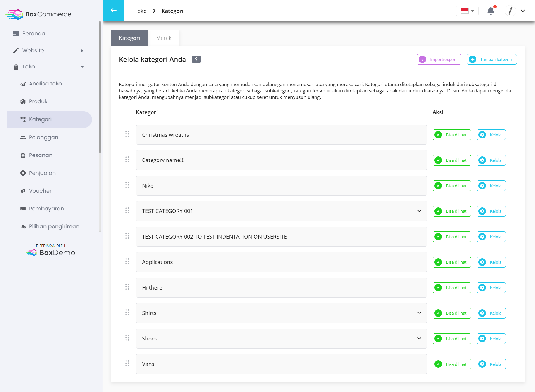The width and height of the screenshot is (535, 392).
Task: Click the Tambah kategori button
Action: click(492, 59)
